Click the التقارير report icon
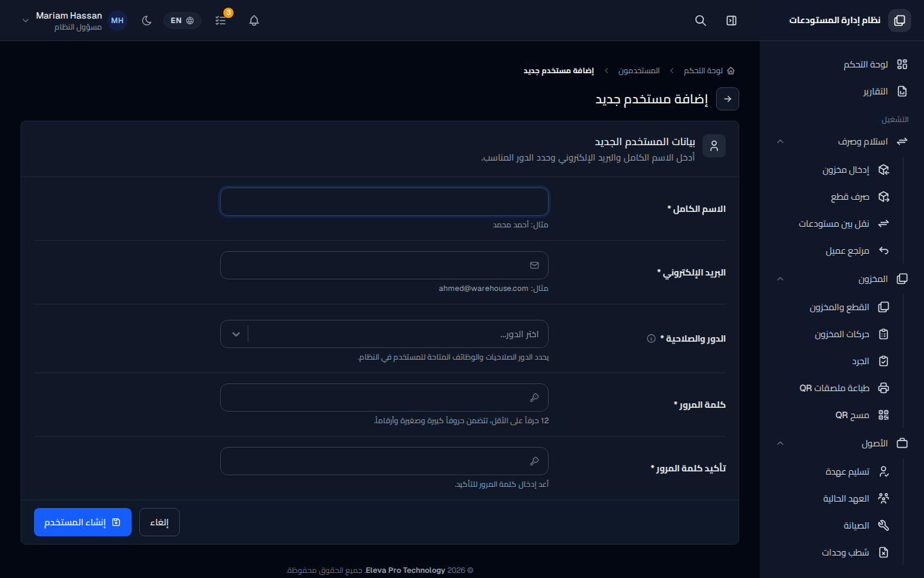The height and width of the screenshot is (578, 924). coord(902,91)
